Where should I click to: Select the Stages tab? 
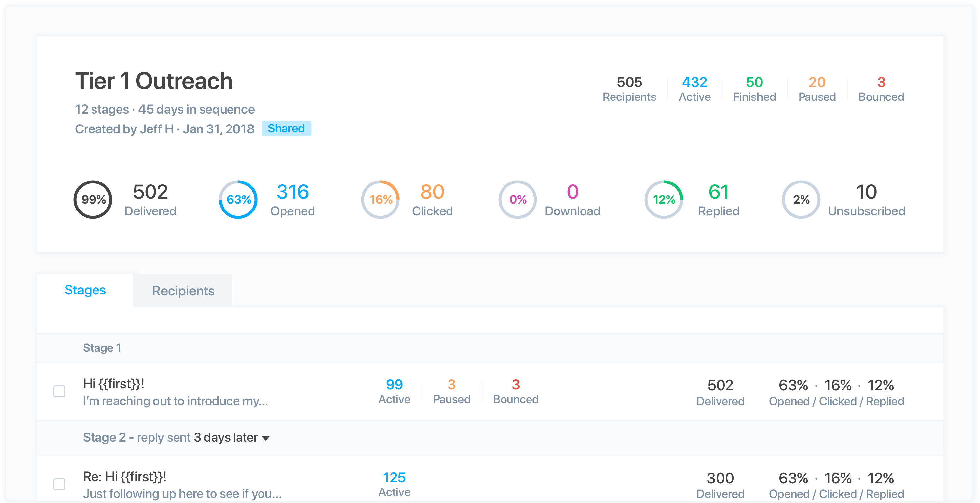[85, 290]
